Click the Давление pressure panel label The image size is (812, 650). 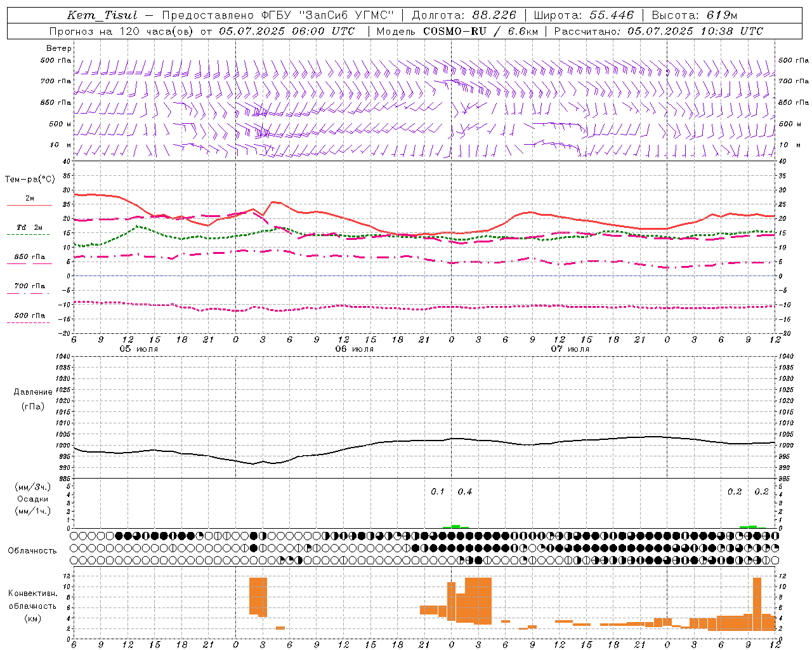tap(33, 392)
